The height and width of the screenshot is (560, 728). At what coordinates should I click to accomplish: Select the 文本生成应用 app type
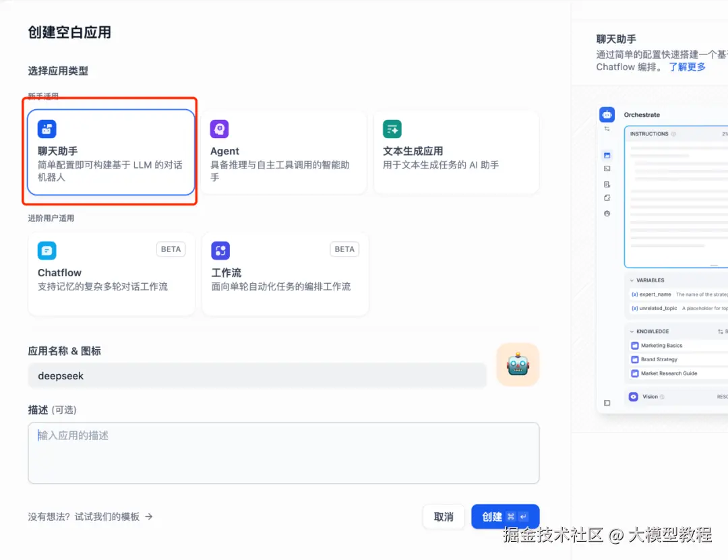[x=456, y=152]
